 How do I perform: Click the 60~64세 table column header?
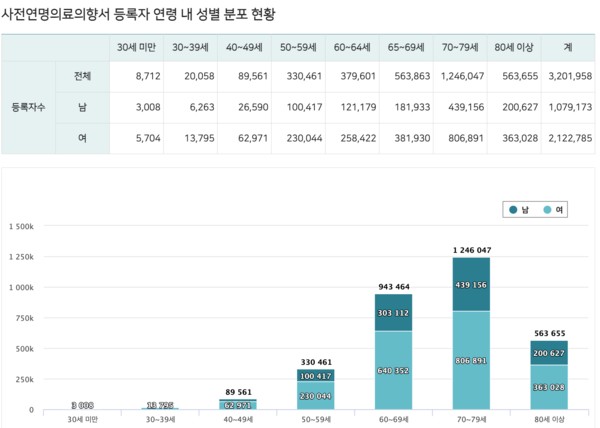(x=352, y=47)
